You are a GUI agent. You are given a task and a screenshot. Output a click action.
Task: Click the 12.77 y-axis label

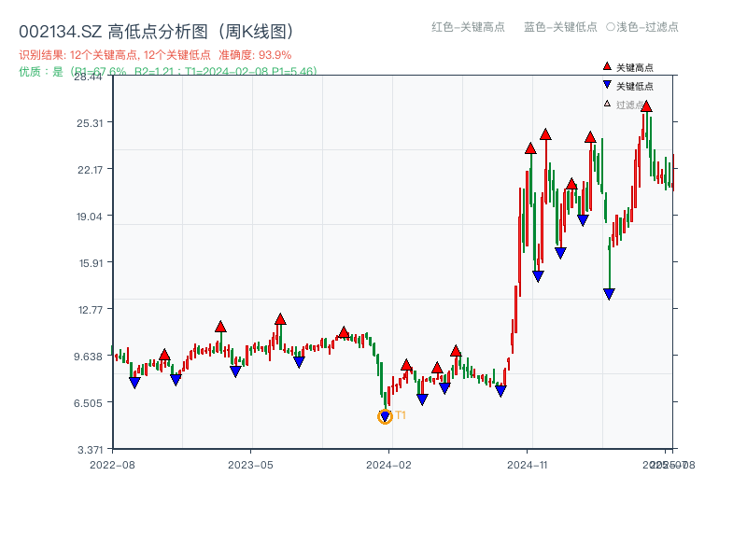pyautogui.click(x=90, y=310)
